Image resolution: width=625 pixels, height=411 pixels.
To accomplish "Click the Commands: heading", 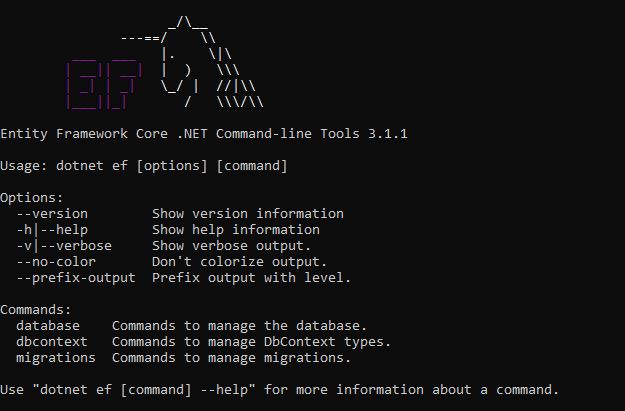I will pos(36,310).
